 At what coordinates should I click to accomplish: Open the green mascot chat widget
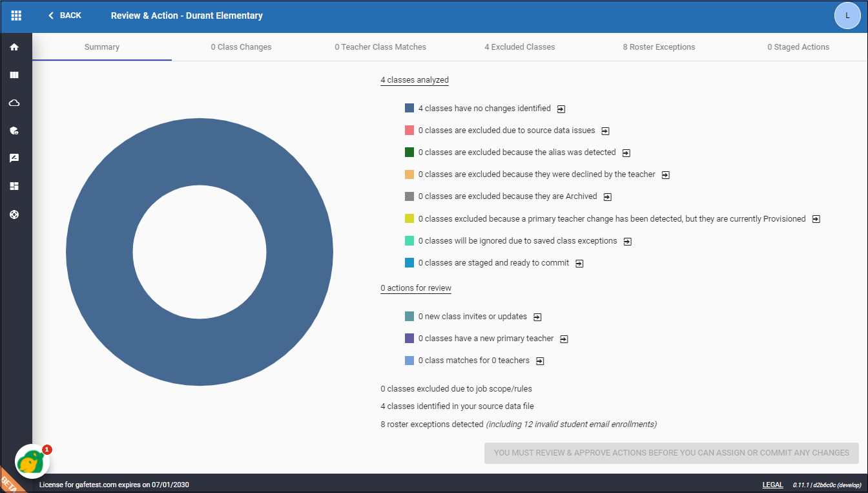pos(32,461)
